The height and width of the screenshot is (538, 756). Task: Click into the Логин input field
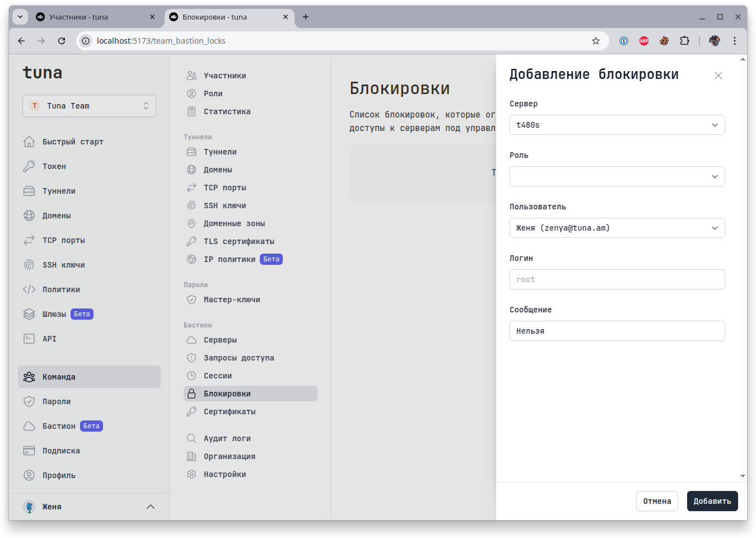pyautogui.click(x=617, y=279)
